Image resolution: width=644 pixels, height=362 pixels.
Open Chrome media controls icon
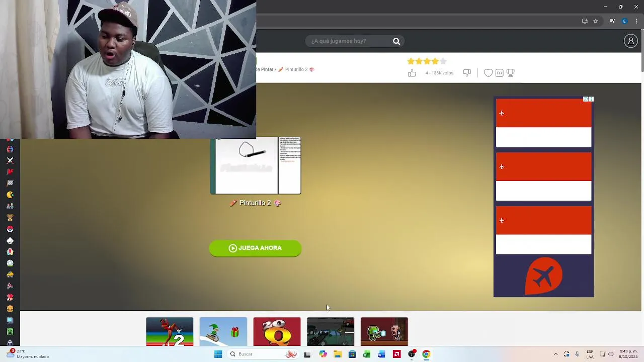coord(612,21)
